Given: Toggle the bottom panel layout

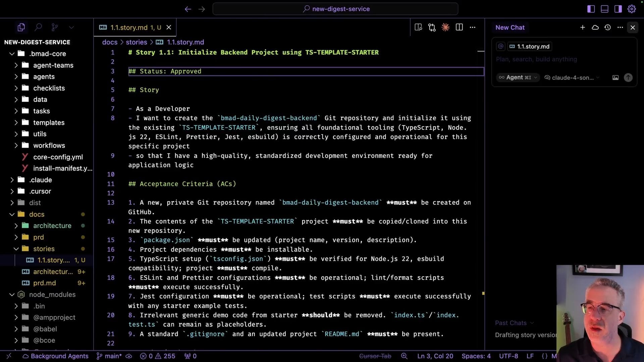Looking at the screenshot, I should pyautogui.click(x=604, y=9).
